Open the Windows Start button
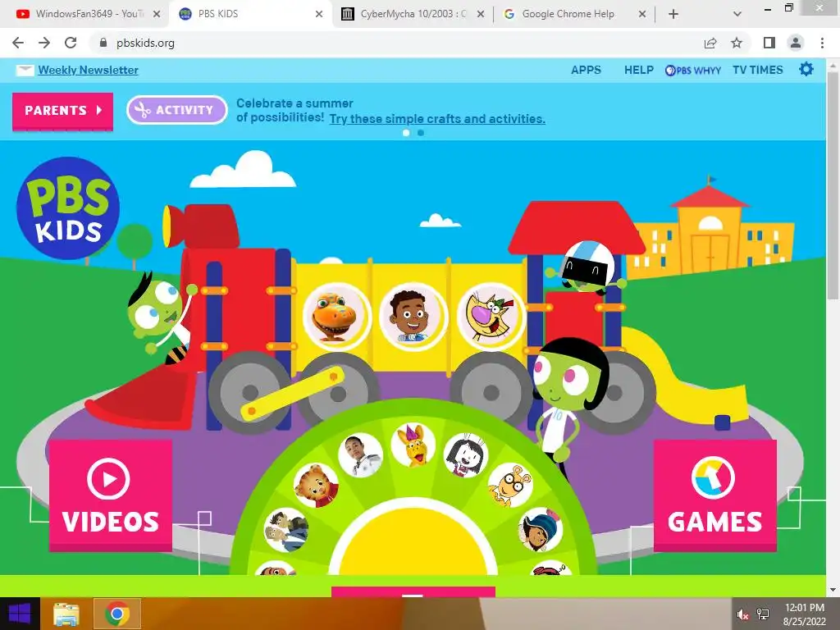This screenshot has width=840, height=630. click(x=20, y=614)
